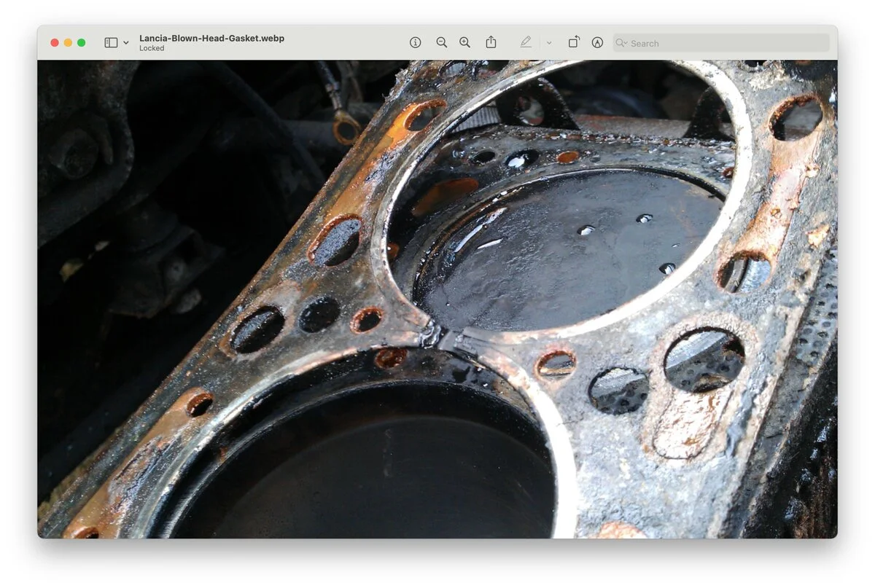Open the Share menu
This screenshot has width=875, height=588.
pyautogui.click(x=491, y=42)
